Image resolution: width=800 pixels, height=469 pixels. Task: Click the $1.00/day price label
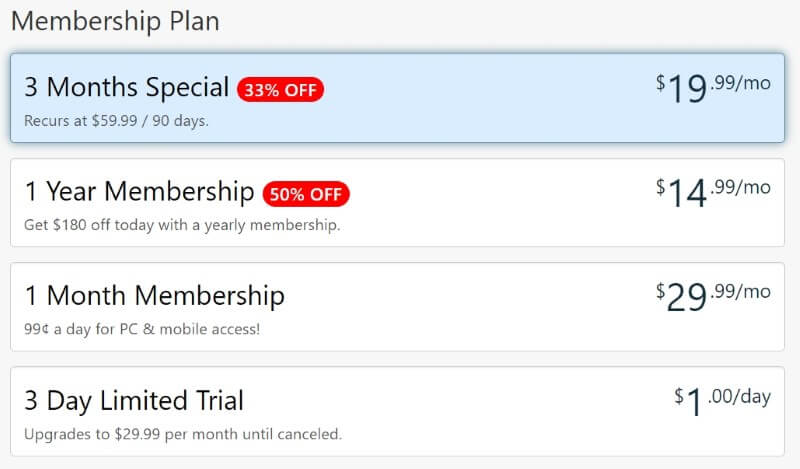click(722, 401)
